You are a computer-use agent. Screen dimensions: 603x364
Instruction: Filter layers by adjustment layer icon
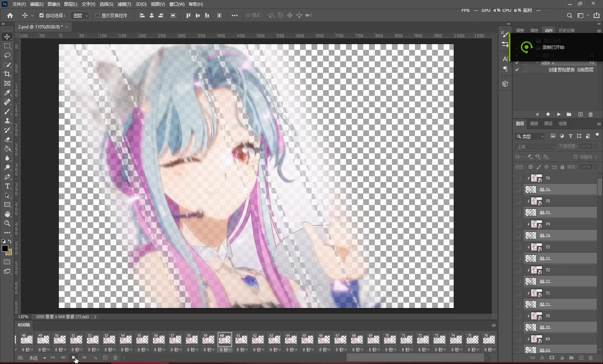[562, 136]
